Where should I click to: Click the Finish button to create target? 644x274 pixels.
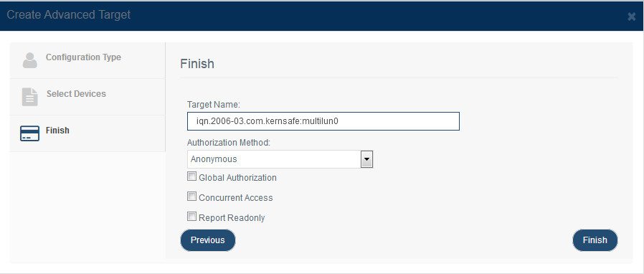[595, 240]
